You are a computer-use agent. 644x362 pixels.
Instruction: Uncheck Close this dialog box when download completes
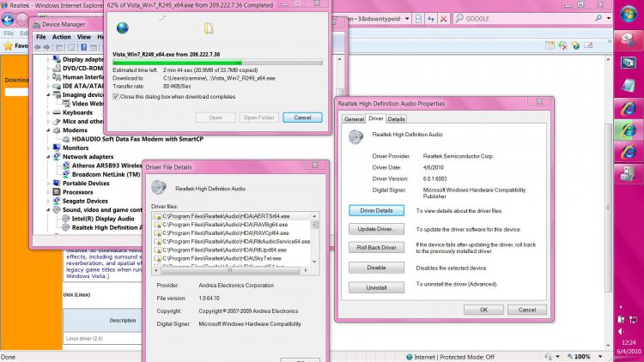click(116, 97)
